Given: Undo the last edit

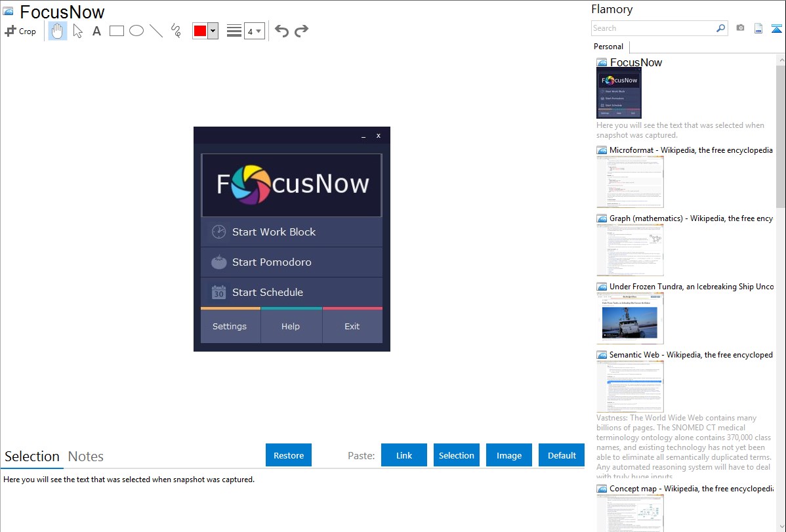Looking at the screenshot, I should pyautogui.click(x=281, y=31).
